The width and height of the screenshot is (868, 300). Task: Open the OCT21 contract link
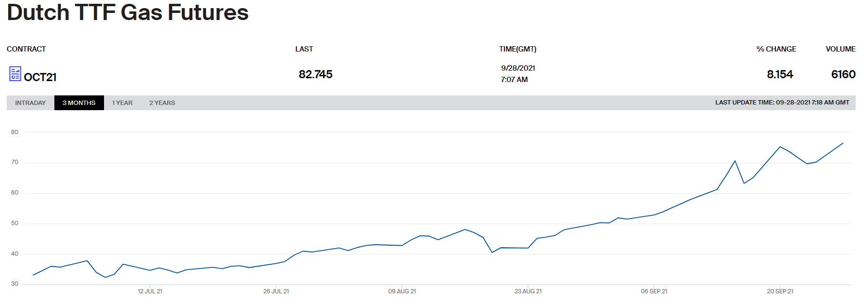40,77
